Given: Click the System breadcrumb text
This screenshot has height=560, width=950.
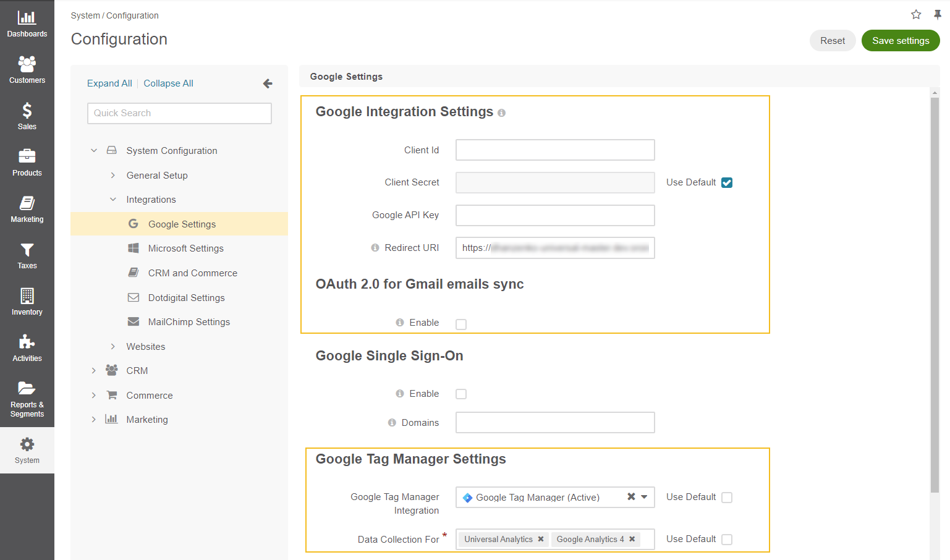Looking at the screenshot, I should point(85,15).
